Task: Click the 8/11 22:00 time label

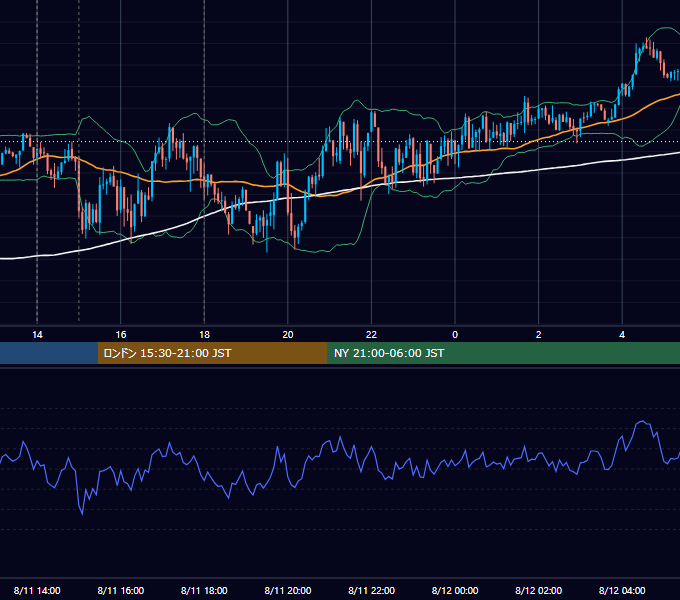Action: (x=371, y=590)
